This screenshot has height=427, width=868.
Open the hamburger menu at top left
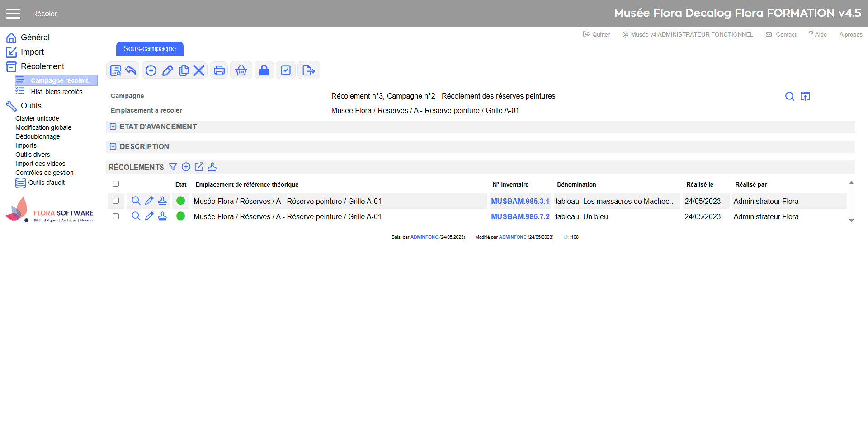tap(13, 14)
